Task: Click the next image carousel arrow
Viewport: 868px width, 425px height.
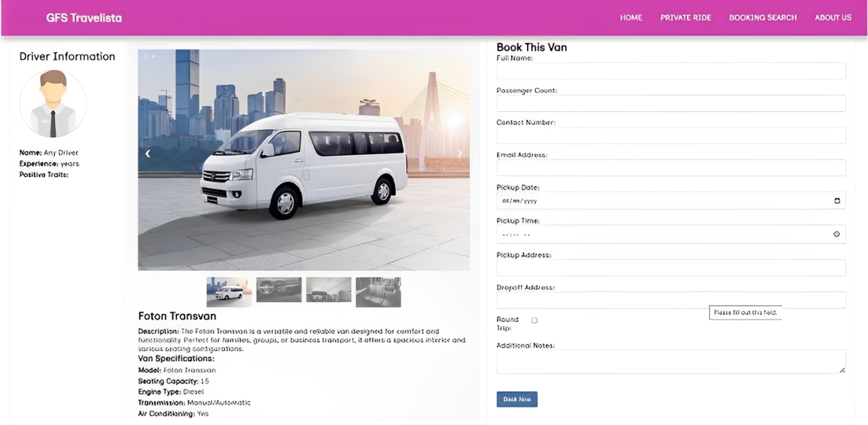Action: tap(459, 153)
